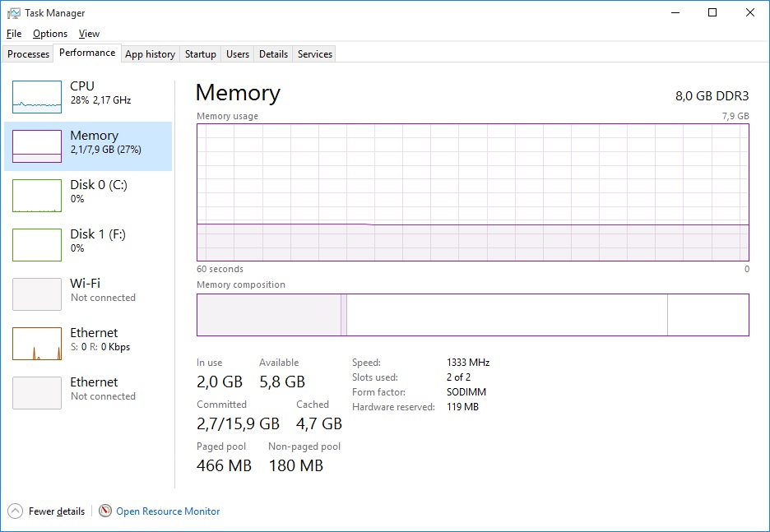Select Disk 1 (F:) graph icon
Screen dimensions: 770x532
point(37,245)
